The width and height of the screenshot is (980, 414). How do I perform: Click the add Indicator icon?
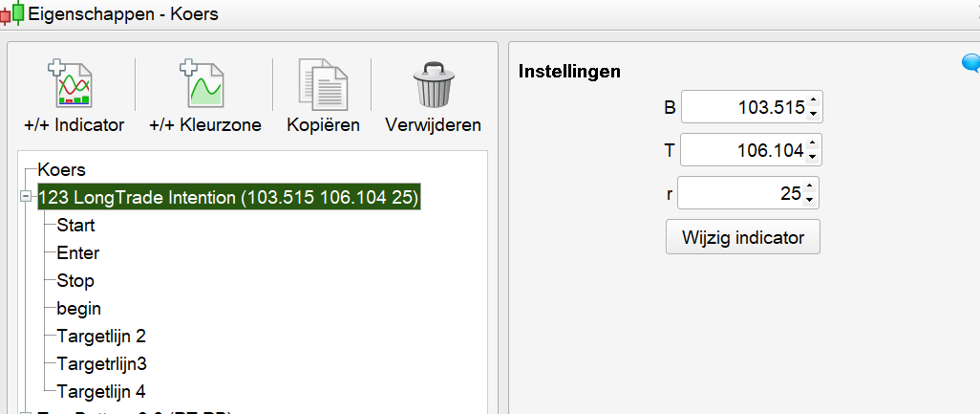coord(74,84)
